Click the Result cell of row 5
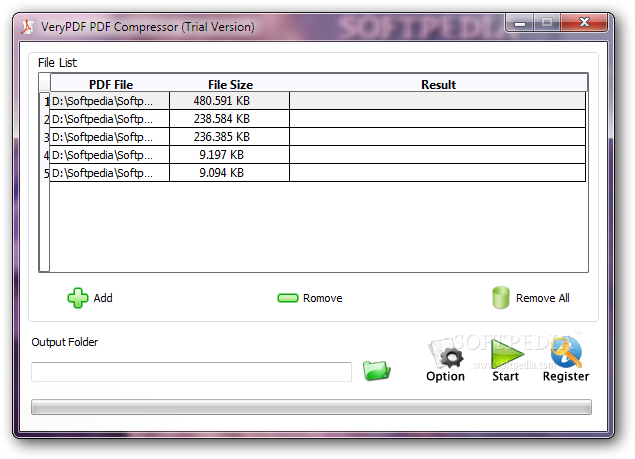This screenshot has width=635, height=459. coord(437,173)
